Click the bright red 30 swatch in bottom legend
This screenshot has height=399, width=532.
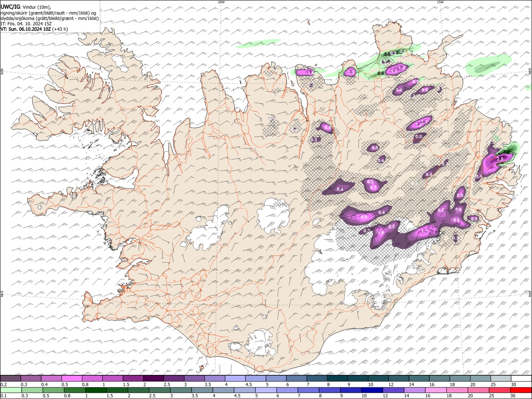[521, 390]
